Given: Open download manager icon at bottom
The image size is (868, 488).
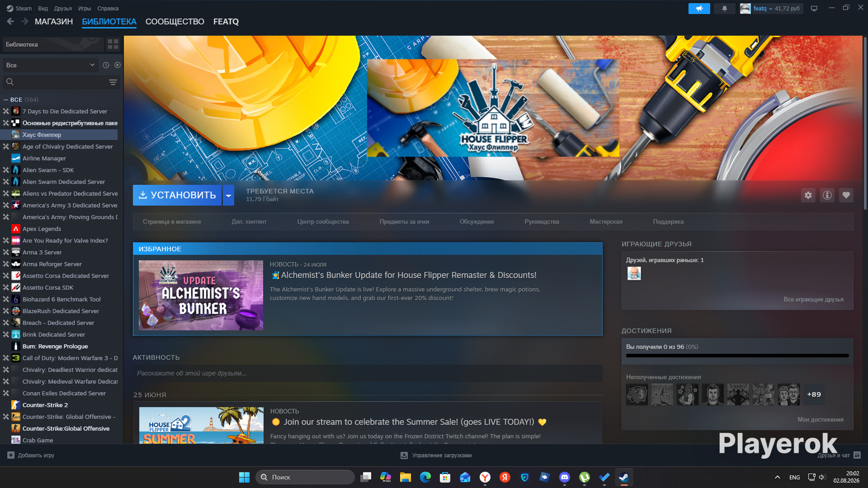Looking at the screenshot, I should 404,455.
